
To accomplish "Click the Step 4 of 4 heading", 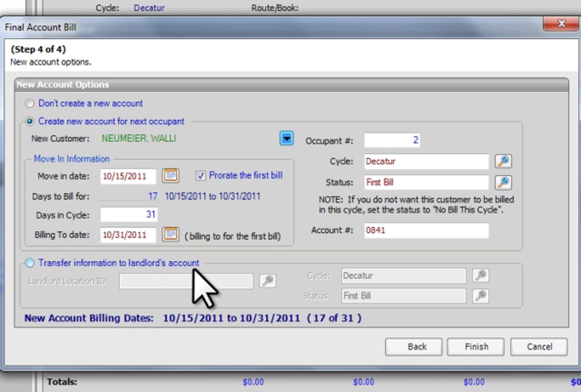I will point(39,49).
